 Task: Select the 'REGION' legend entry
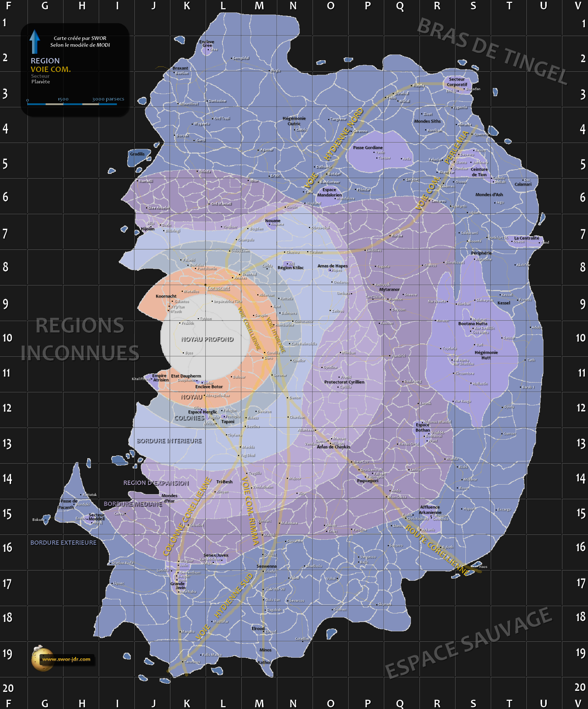45,61
